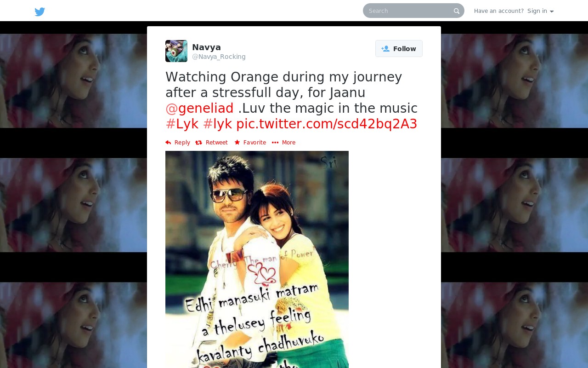Click the search magnifier icon

[x=457, y=11]
